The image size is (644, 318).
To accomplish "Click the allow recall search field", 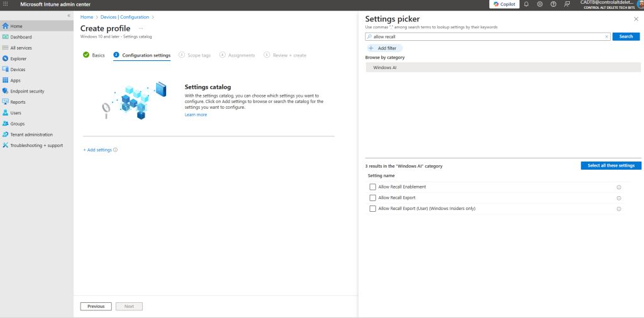I will 487,36.
